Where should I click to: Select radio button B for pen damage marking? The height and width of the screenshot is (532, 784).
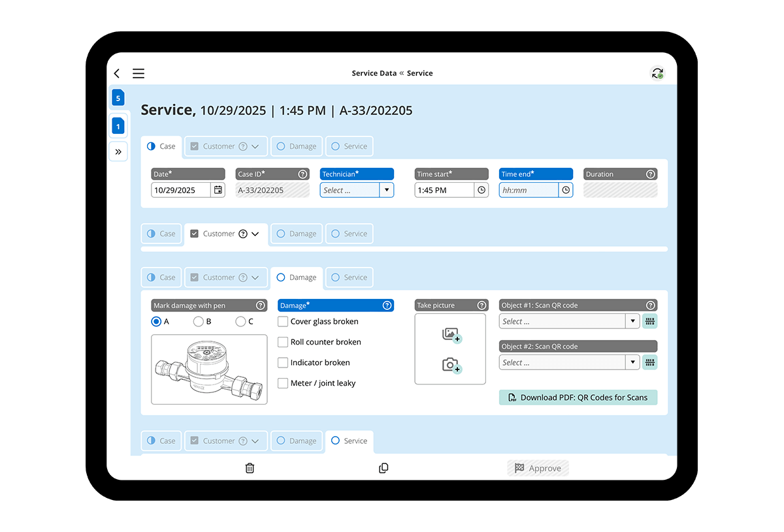[x=197, y=321]
